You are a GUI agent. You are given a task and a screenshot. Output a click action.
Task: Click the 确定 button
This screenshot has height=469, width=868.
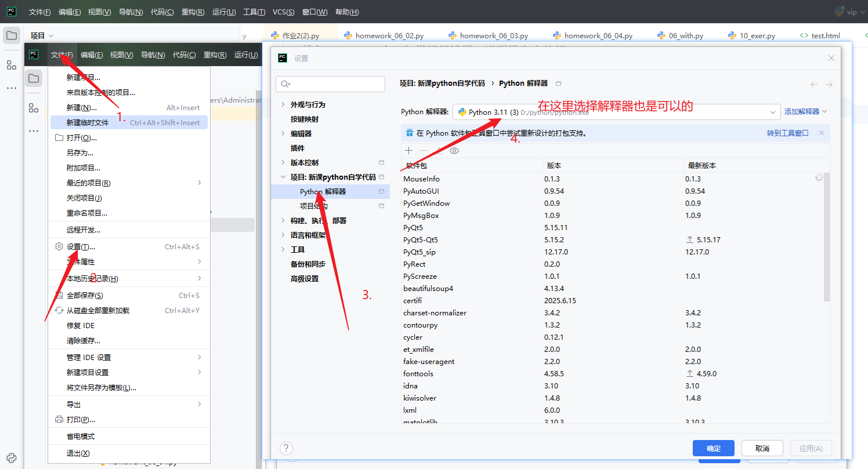coord(714,448)
